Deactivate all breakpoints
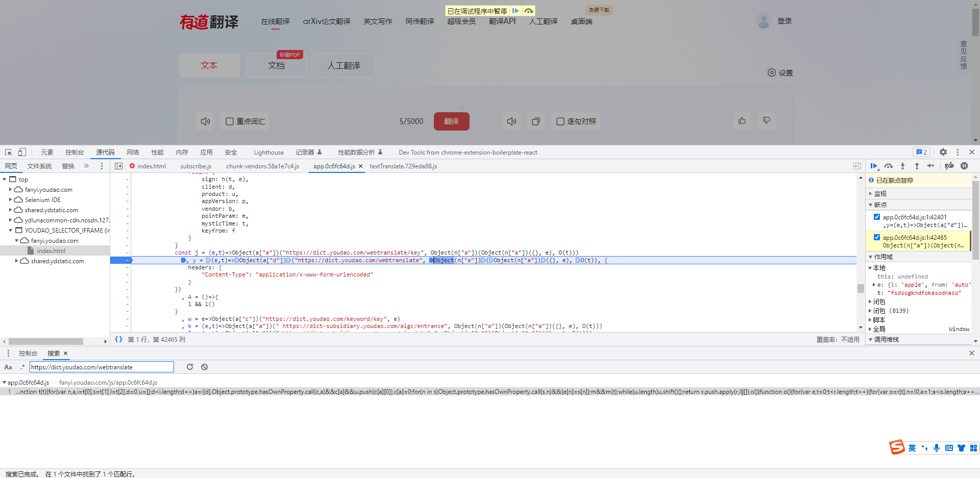The height and width of the screenshot is (478, 980). click(x=949, y=166)
